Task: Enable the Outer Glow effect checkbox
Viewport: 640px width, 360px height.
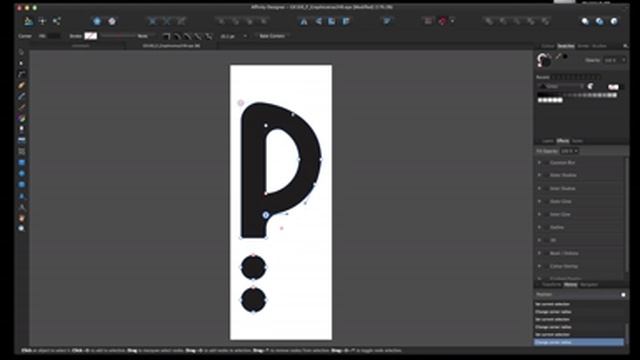Action: (546, 201)
